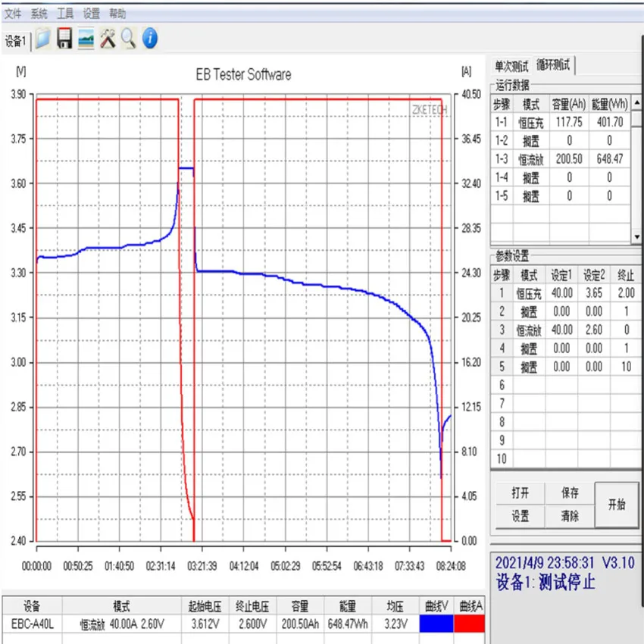Click the 容量(Ah) column header
The height and width of the screenshot is (644, 644).
(x=569, y=104)
